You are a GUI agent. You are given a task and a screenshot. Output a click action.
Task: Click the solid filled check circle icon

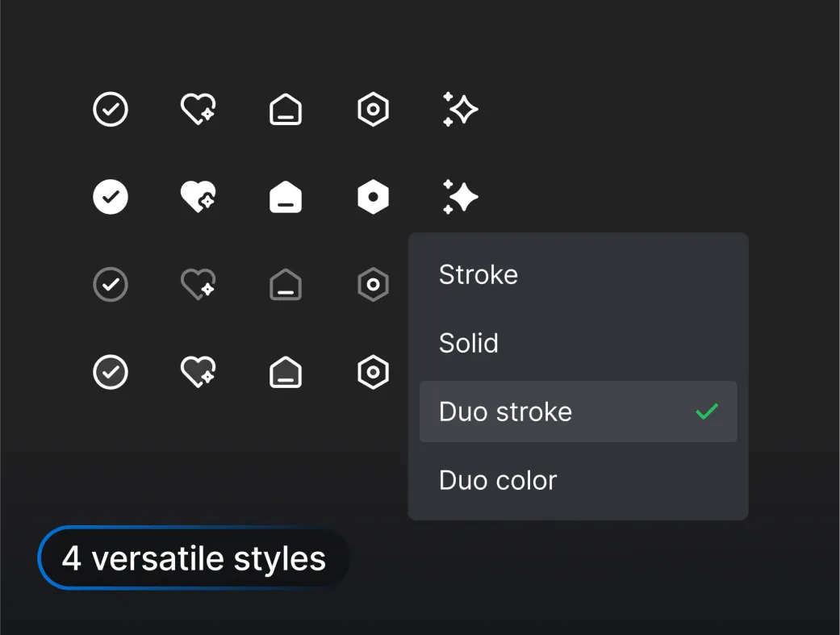(111, 197)
